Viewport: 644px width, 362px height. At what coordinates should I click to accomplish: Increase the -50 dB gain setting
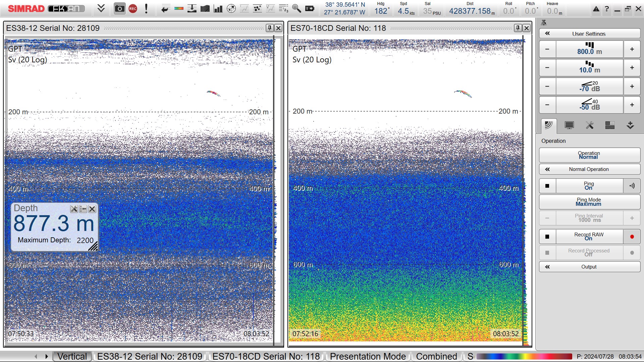632,105
